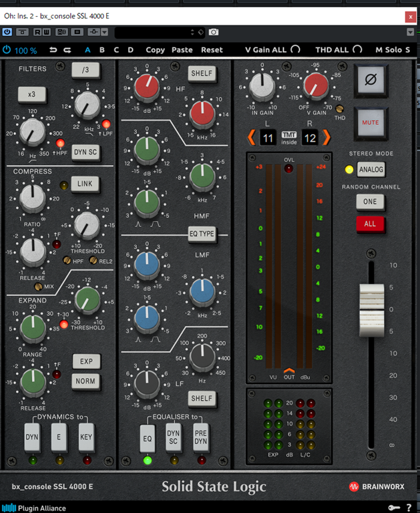
Task: Toggle the x3 HPF multiplier button
Action: pyautogui.click(x=32, y=95)
